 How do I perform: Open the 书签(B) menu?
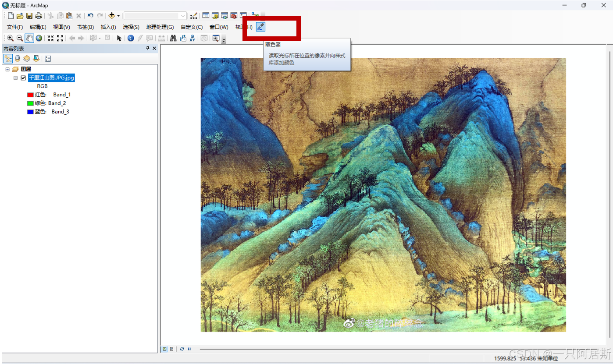[85, 27]
